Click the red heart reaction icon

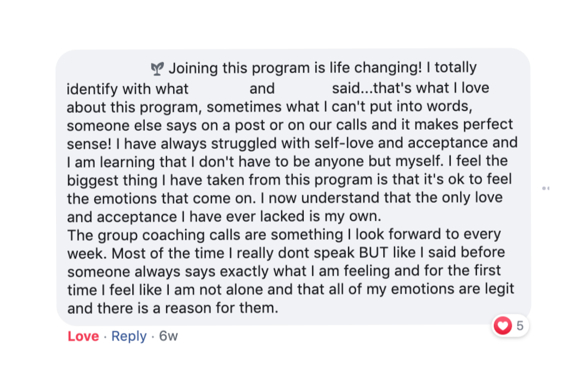[x=503, y=326]
